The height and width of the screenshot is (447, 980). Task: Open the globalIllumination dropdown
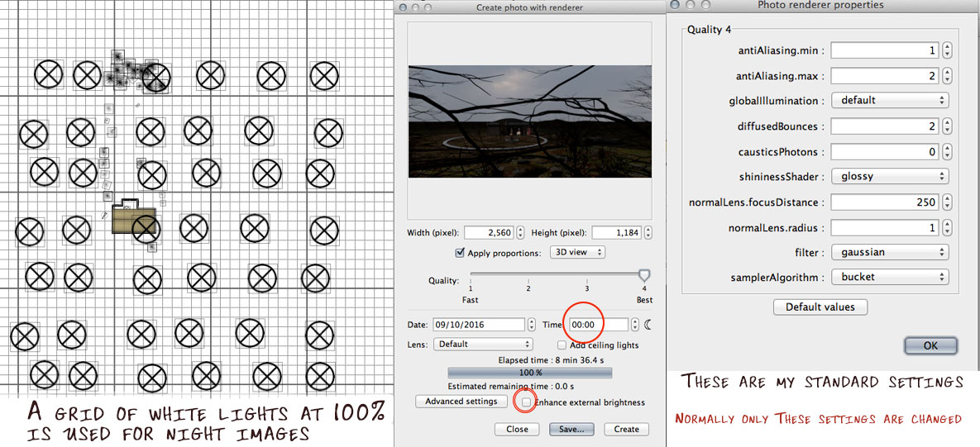click(x=890, y=100)
